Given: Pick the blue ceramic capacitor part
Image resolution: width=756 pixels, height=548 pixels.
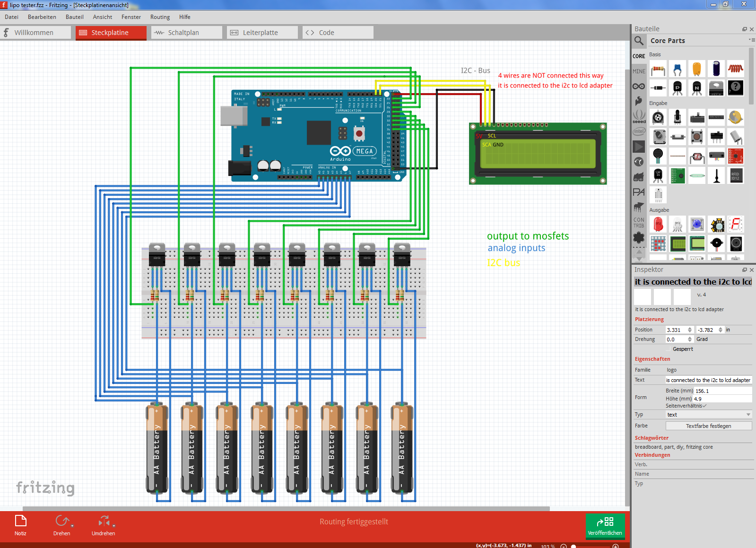Looking at the screenshot, I should point(678,69).
